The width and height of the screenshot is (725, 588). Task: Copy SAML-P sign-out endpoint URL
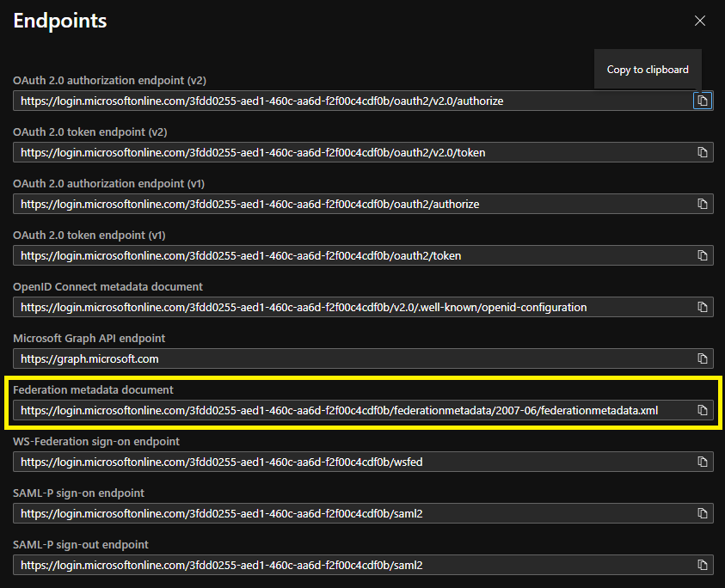703,565
